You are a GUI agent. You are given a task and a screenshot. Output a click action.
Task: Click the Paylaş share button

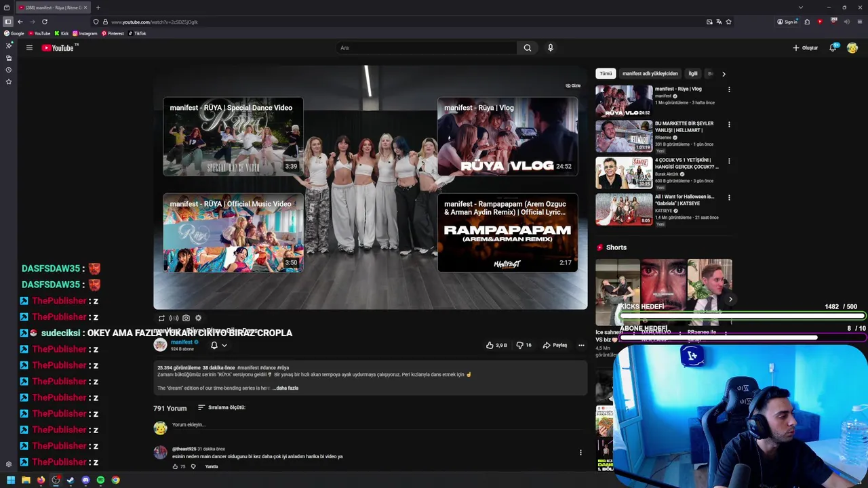pyautogui.click(x=555, y=345)
